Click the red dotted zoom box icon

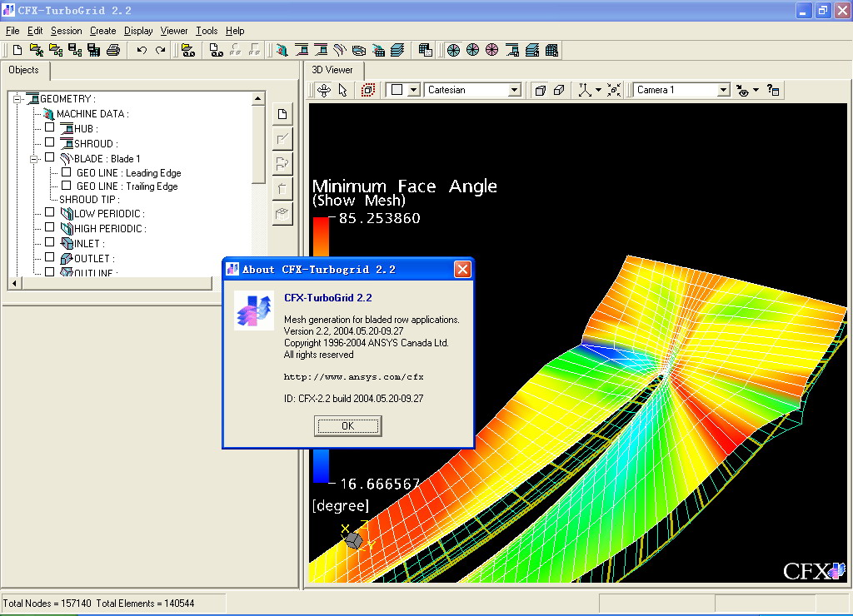(368, 90)
